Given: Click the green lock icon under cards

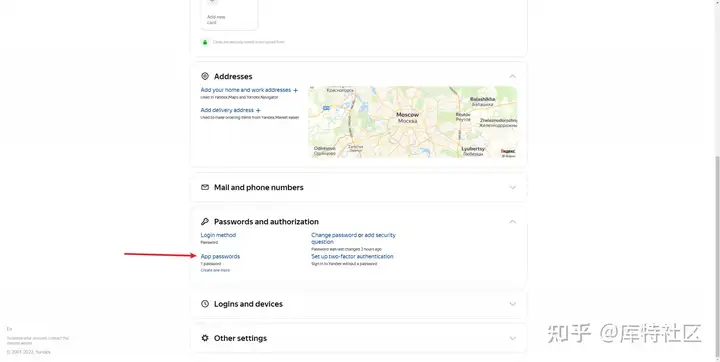Looking at the screenshot, I should pos(205,42).
